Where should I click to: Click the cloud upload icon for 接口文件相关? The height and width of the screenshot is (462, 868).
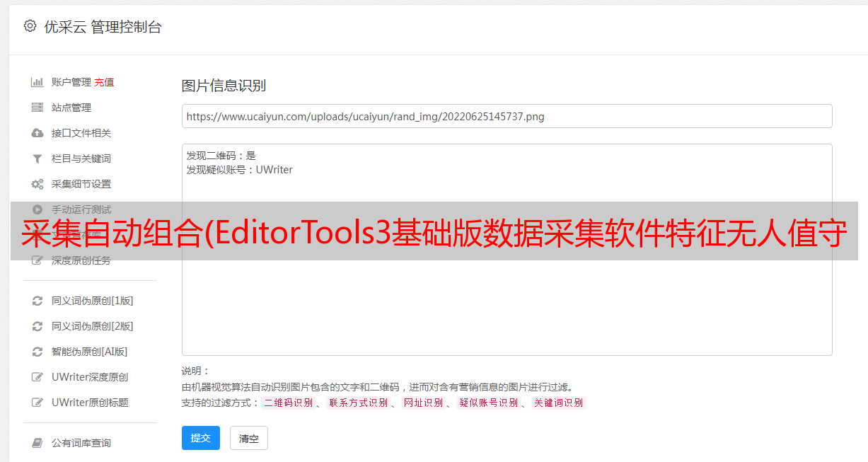37,133
